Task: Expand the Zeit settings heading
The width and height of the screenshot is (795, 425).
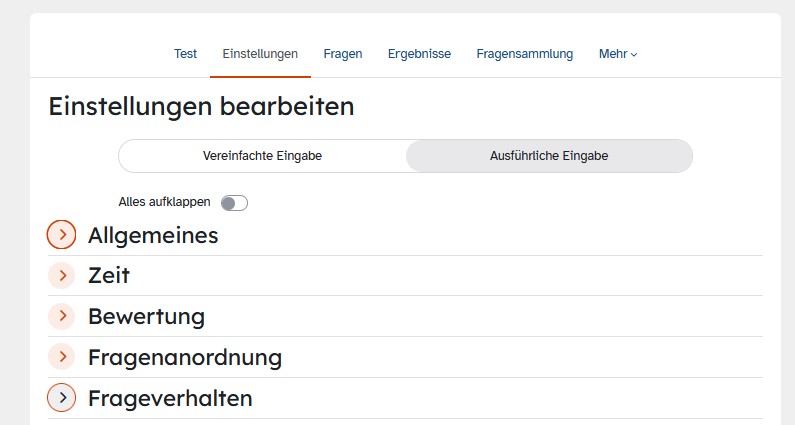Action: [x=109, y=275]
